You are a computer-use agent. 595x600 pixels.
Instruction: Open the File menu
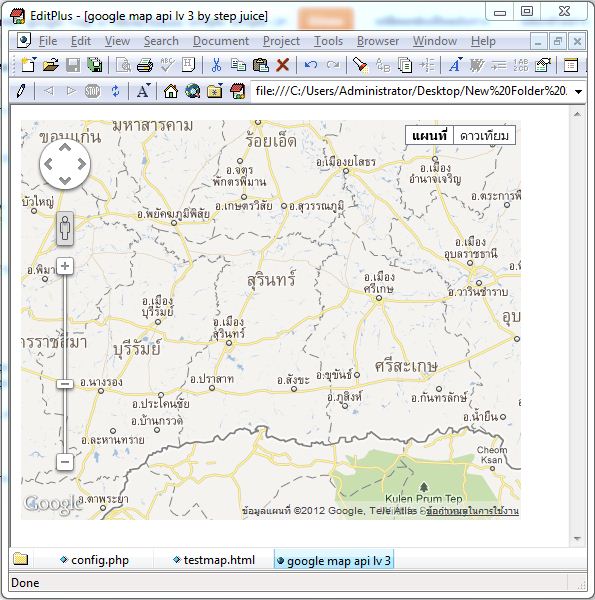pyautogui.click(x=48, y=41)
